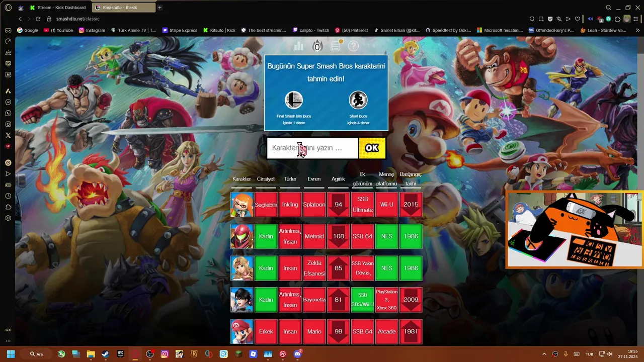Open WhatsApp in the Opera sidebar
The image size is (644, 362).
click(x=8, y=113)
